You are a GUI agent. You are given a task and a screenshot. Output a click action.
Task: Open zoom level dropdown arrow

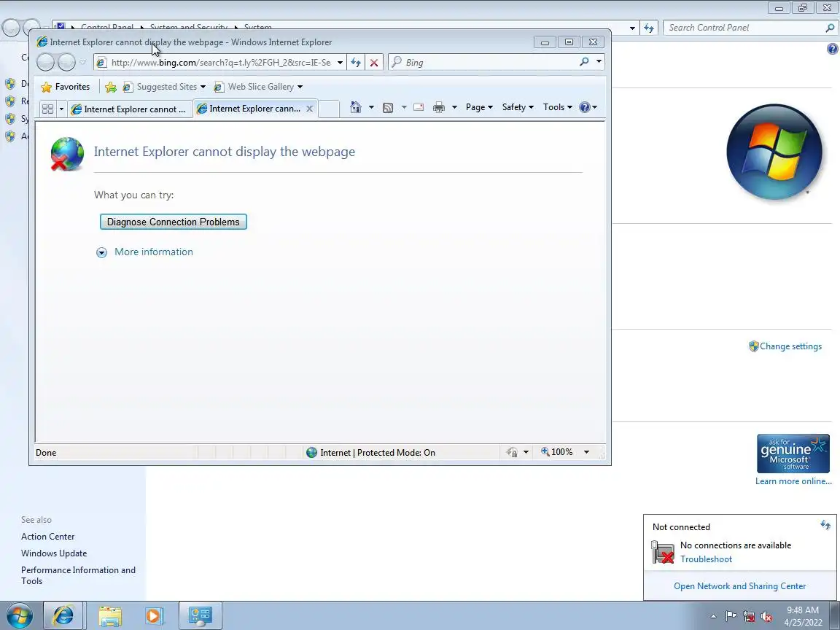click(x=586, y=452)
